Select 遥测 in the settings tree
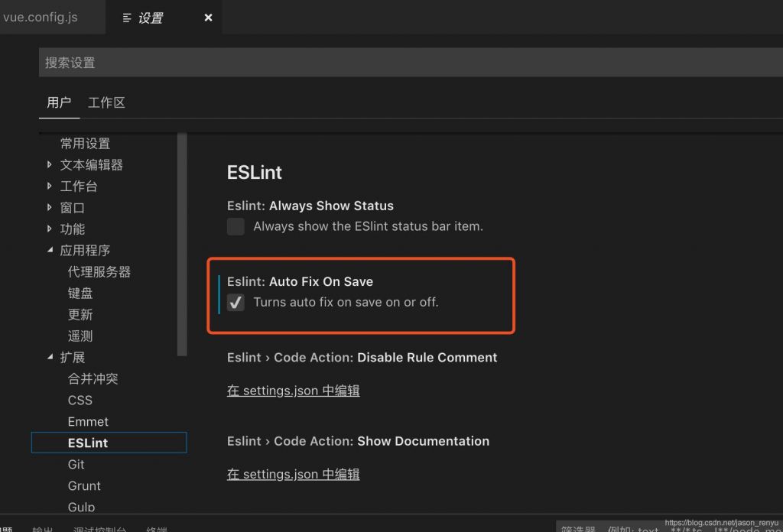The image size is (783, 532). pyautogui.click(x=80, y=336)
